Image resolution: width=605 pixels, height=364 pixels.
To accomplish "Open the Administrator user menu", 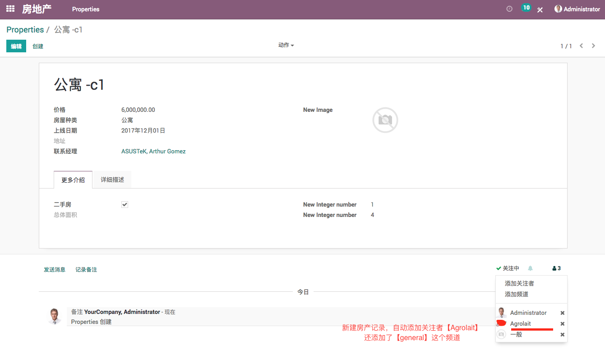I will click(577, 9).
